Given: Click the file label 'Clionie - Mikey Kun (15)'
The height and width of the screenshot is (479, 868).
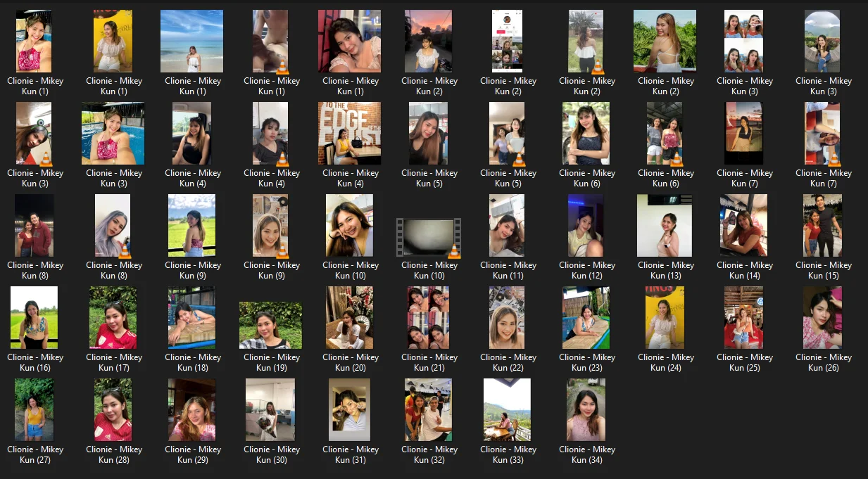Looking at the screenshot, I should coord(824,270).
